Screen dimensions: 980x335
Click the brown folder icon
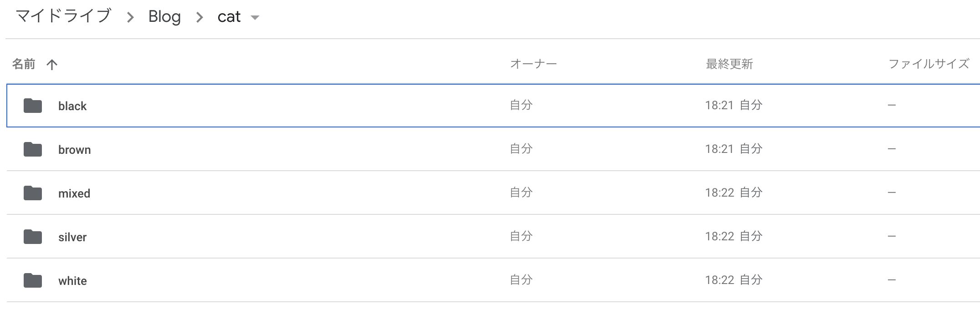33,149
